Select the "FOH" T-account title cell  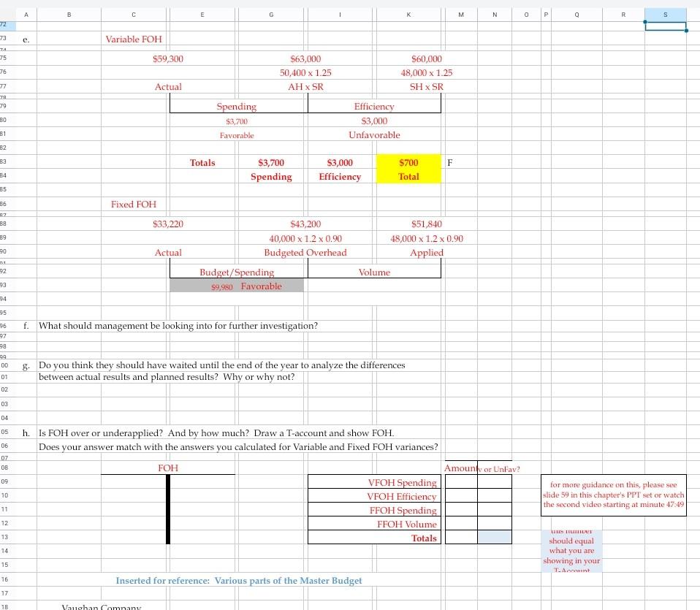click(x=168, y=468)
